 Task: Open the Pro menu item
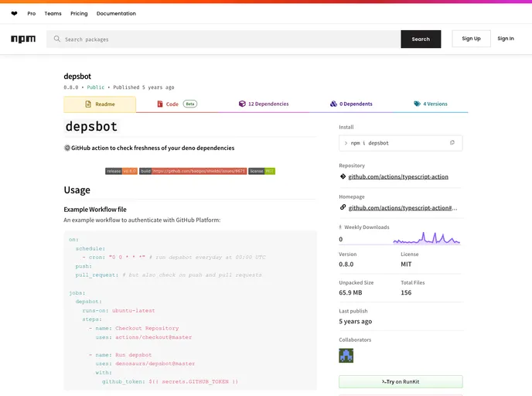[32, 14]
